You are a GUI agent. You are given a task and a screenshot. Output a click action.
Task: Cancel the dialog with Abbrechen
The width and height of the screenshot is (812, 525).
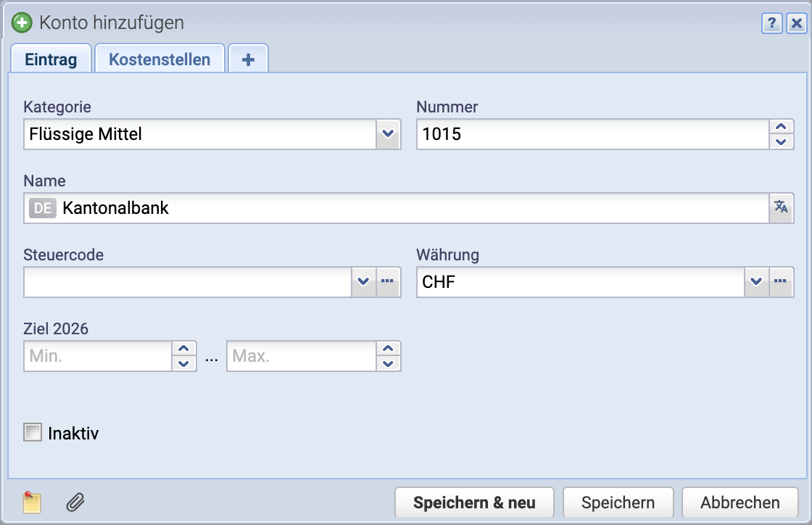click(x=739, y=502)
